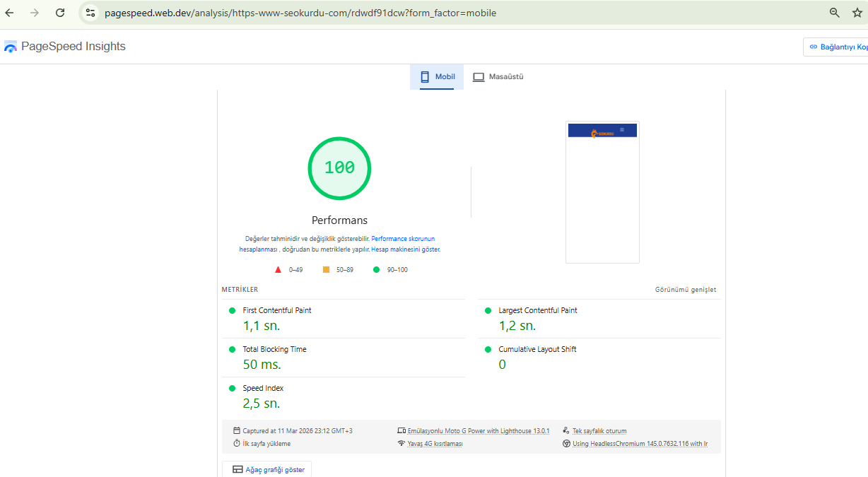Switch to the Masaüstü tab
The image size is (868, 477).
coord(498,77)
